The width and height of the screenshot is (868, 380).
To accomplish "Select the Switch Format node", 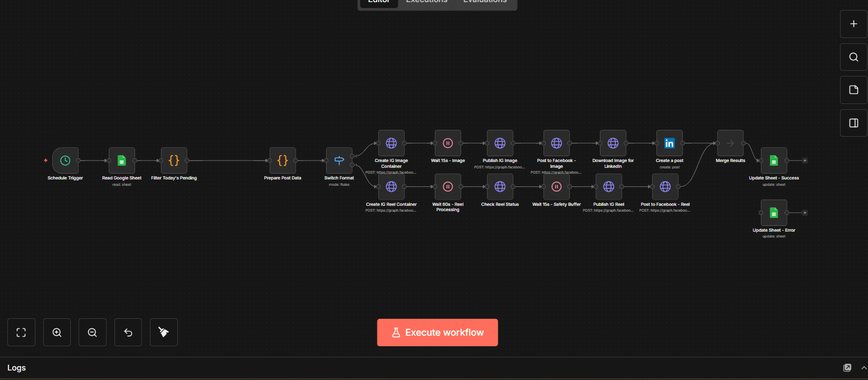I will pyautogui.click(x=339, y=160).
